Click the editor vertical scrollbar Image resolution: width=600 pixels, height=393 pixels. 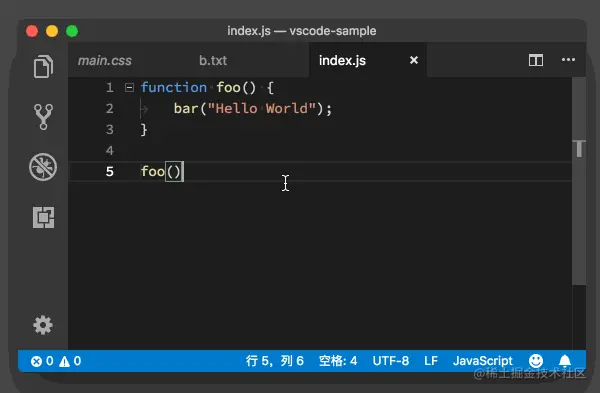[579, 181]
